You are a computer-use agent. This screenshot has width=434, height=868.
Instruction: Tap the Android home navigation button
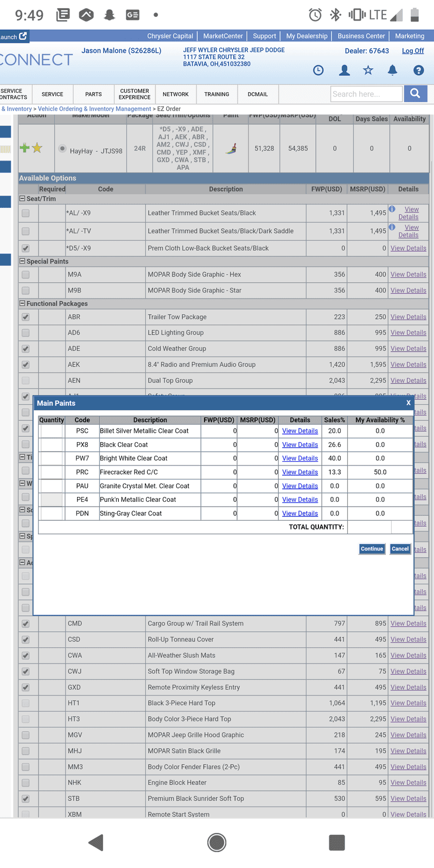[x=217, y=843]
